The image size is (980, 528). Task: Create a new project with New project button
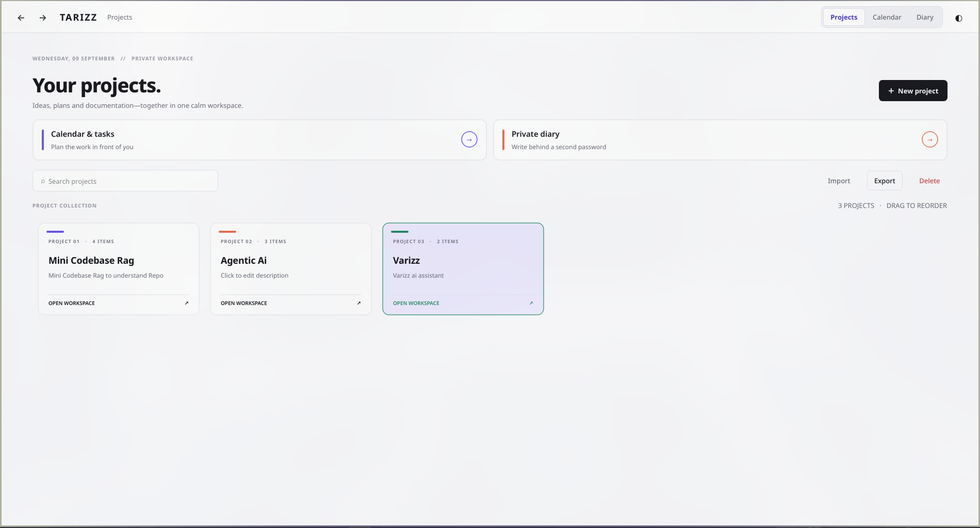click(913, 91)
